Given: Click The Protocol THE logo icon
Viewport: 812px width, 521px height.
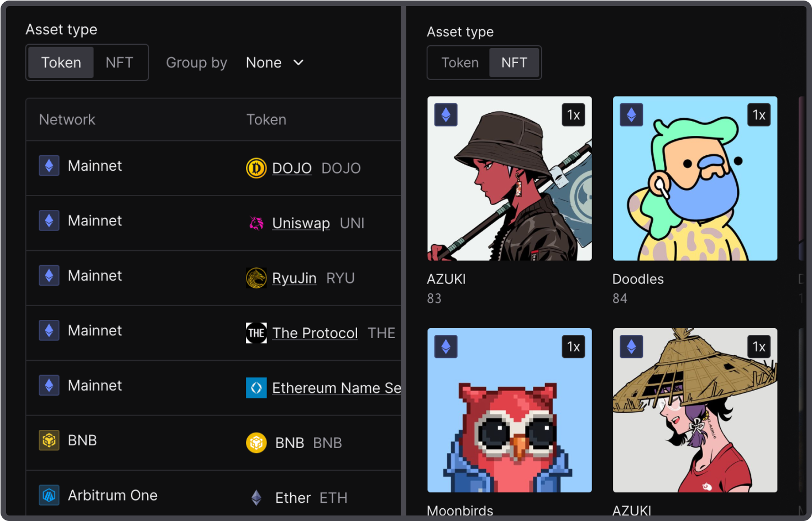Looking at the screenshot, I should (256, 333).
